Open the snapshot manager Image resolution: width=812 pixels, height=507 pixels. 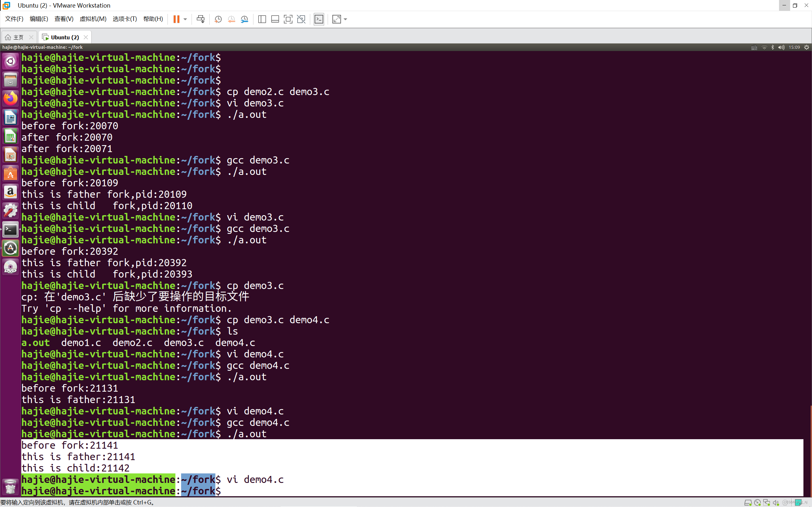point(245,19)
